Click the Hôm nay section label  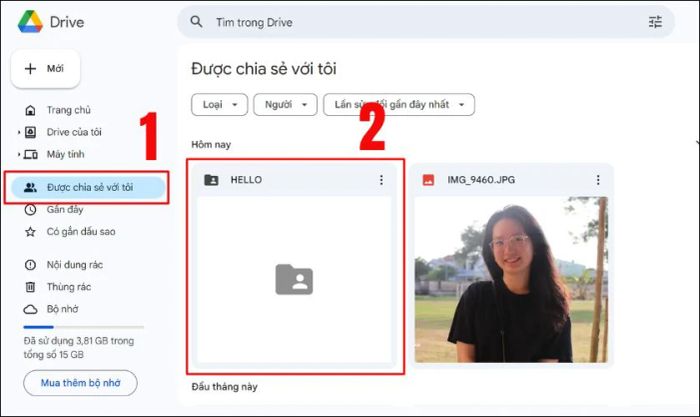click(211, 145)
